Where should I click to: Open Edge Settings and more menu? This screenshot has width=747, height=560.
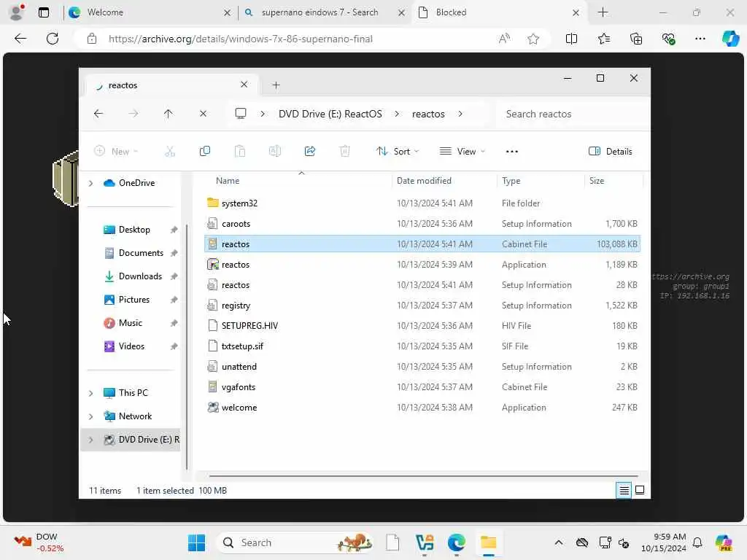coord(700,39)
